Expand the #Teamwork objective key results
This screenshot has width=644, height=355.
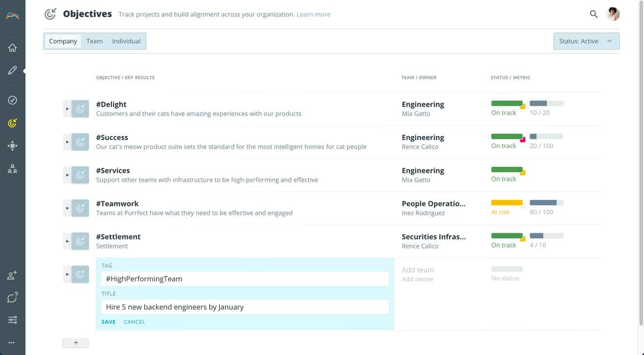tap(67, 208)
